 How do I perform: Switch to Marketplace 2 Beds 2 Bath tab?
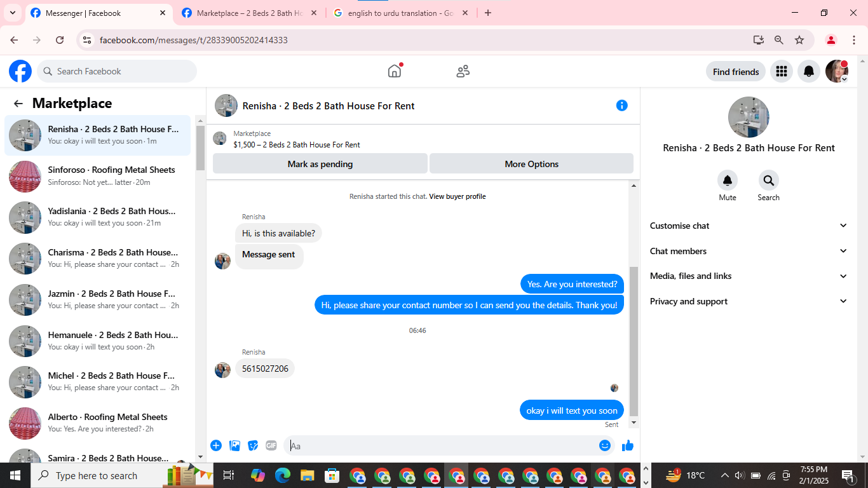tap(250, 13)
